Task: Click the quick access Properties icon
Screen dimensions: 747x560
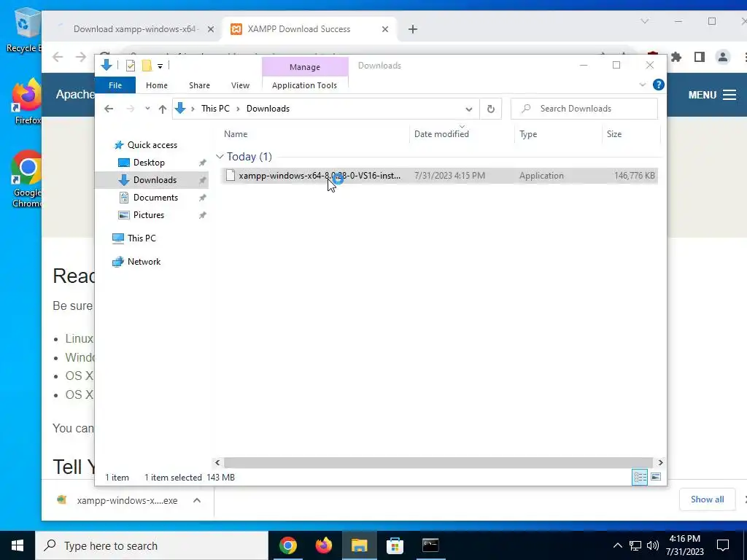Action: tap(131, 66)
